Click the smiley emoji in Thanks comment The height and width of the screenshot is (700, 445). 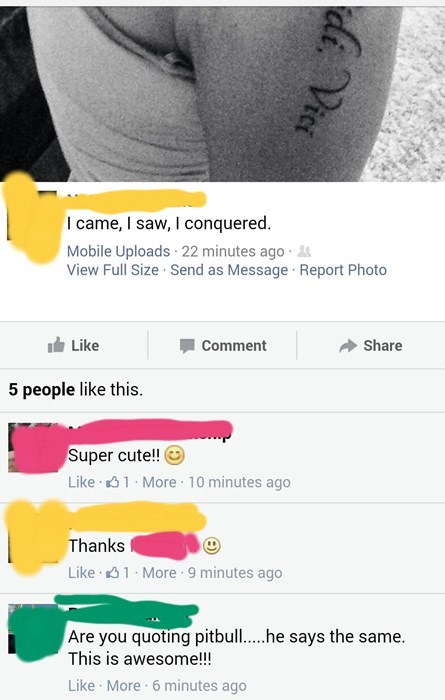pos(212,546)
